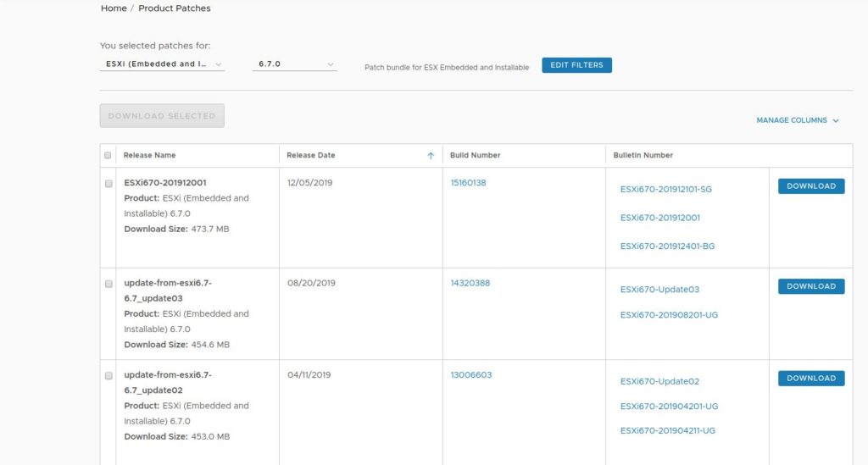Click the Release Date sort arrow icon

coord(431,156)
